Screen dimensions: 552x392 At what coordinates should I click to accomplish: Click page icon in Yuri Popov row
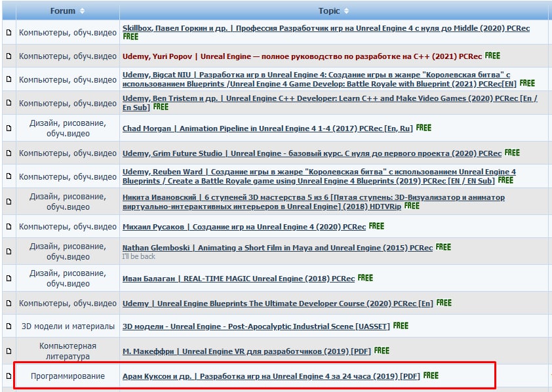(x=9, y=56)
